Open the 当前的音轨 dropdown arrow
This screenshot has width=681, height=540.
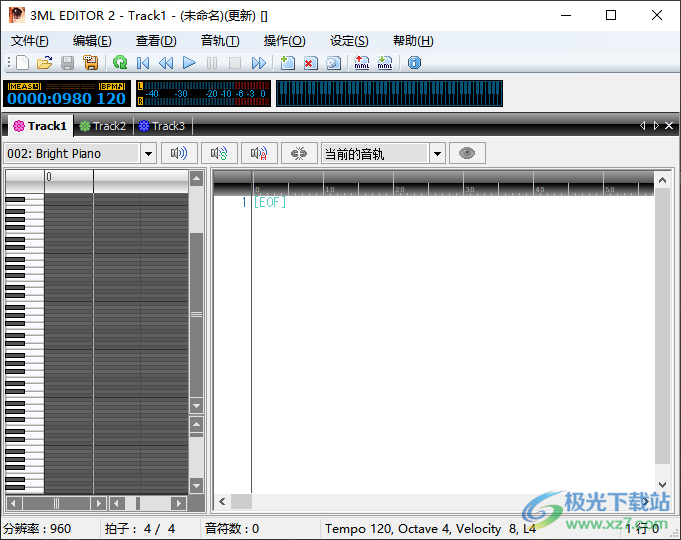point(437,154)
